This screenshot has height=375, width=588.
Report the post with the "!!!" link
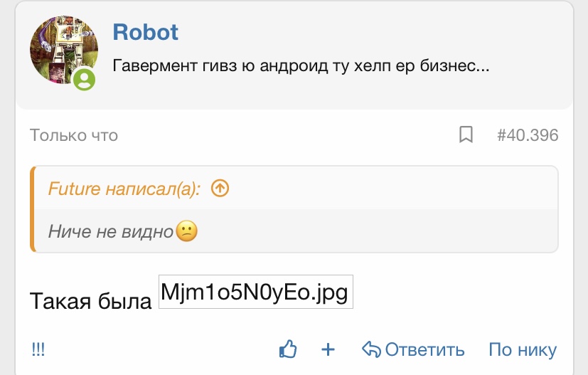click(x=38, y=349)
